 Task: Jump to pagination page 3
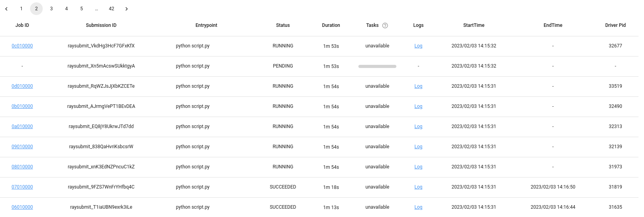51,9
